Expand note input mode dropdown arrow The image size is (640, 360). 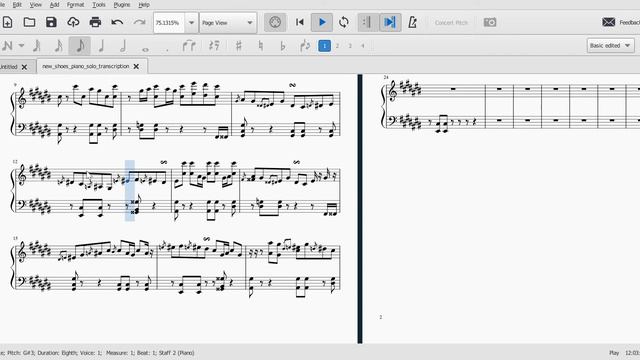[x=21, y=46]
